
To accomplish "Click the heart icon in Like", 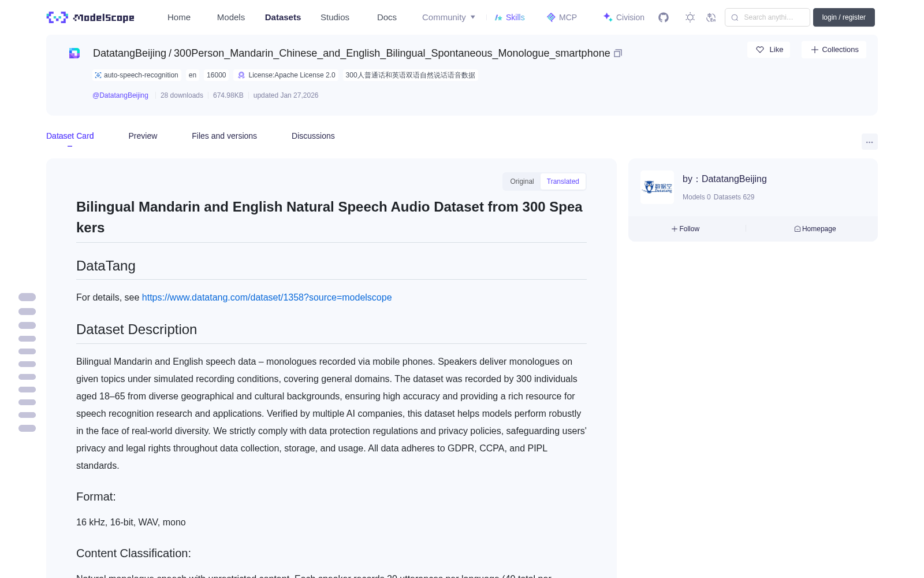I will 760,50.
